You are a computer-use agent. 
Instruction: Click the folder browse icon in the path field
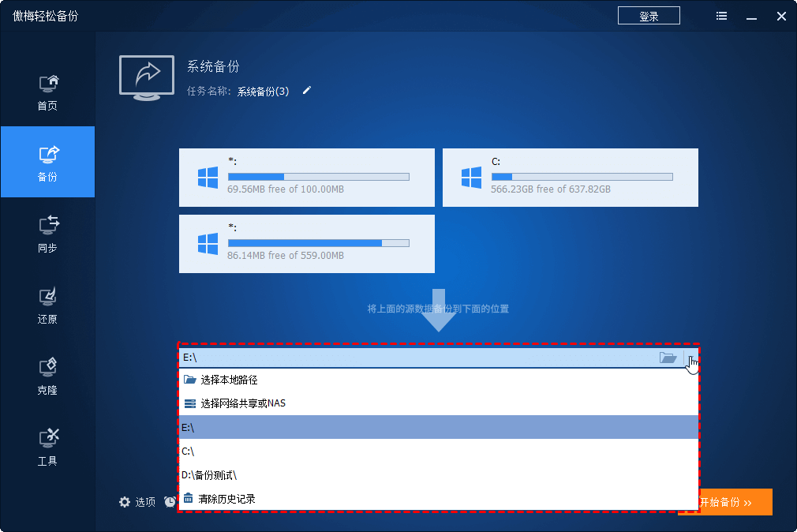coord(668,358)
